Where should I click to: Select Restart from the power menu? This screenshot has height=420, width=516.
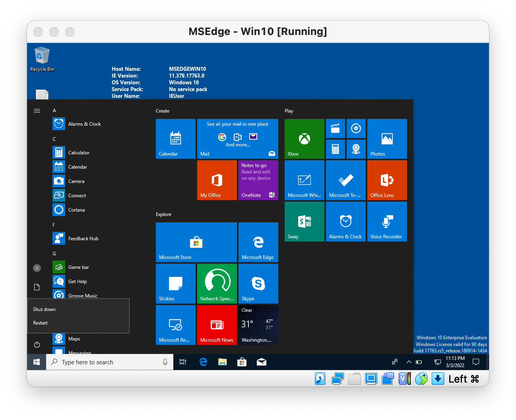(x=40, y=323)
